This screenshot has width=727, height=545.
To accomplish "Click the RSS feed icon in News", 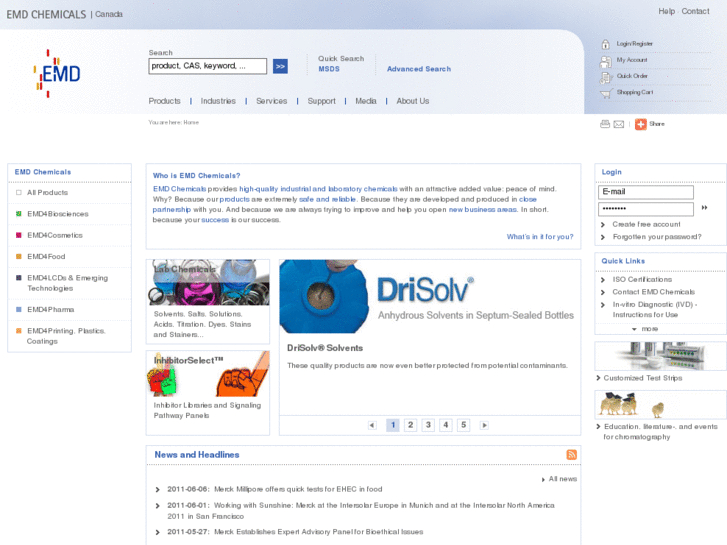I will 571,455.
